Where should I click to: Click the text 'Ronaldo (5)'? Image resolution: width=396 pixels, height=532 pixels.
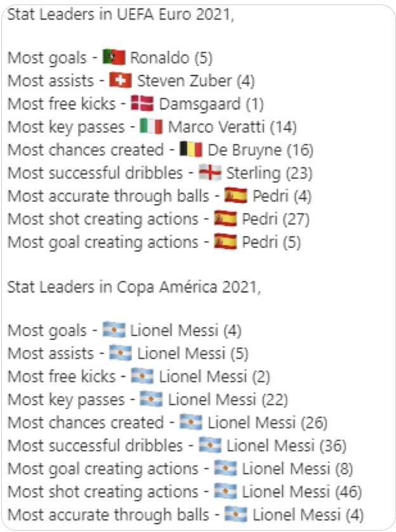tap(171, 58)
